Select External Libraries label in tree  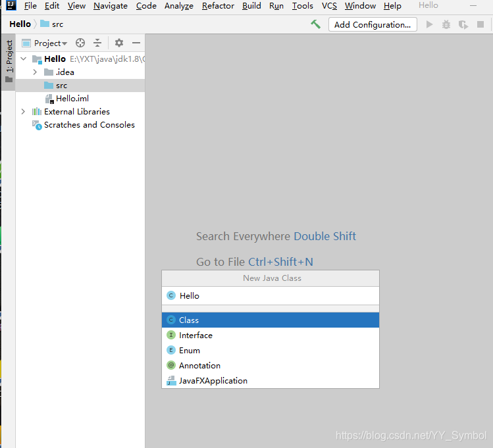[x=77, y=112]
